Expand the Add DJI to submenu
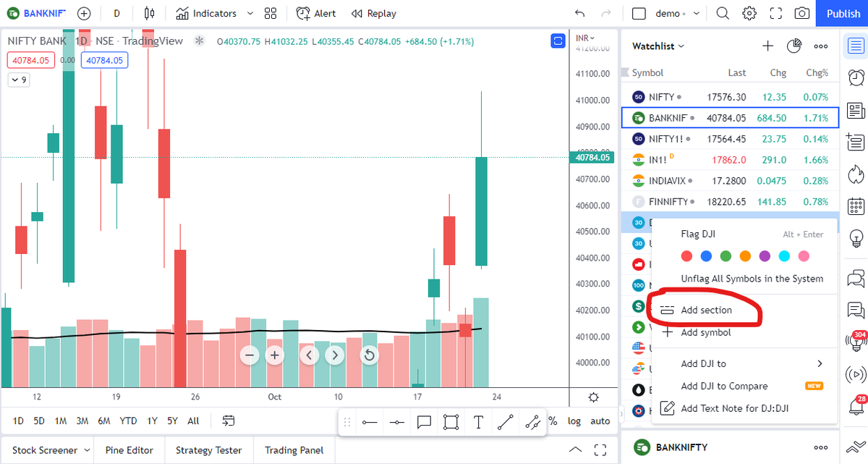Viewport: 868px width, 464px height. click(744, 363)
